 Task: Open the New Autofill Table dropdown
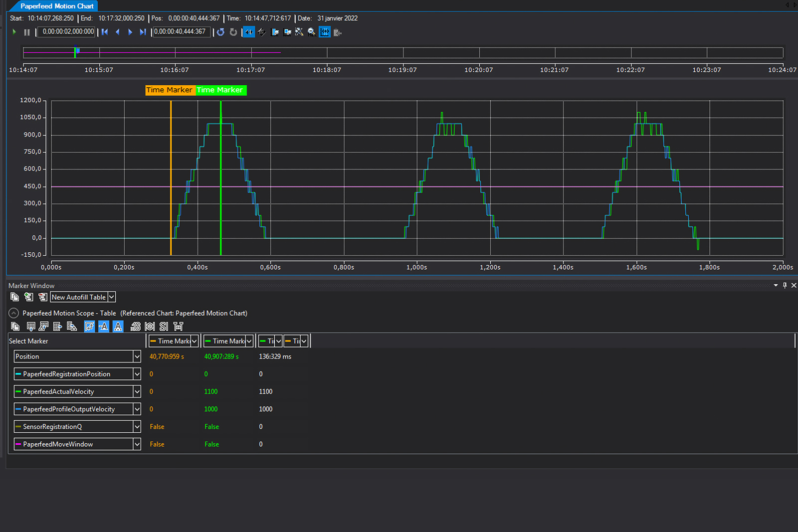click(112, 297)
